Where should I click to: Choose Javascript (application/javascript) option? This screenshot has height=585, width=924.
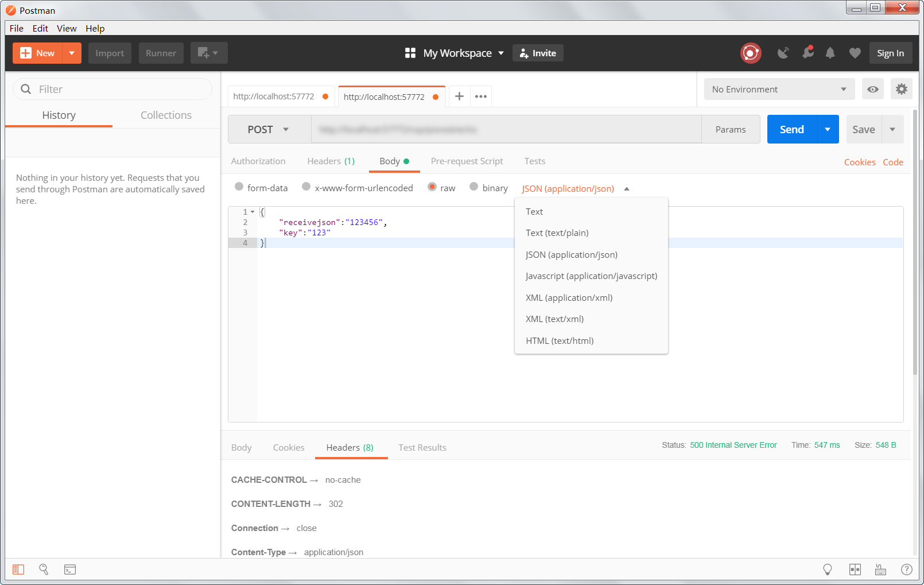pos(591,276)
